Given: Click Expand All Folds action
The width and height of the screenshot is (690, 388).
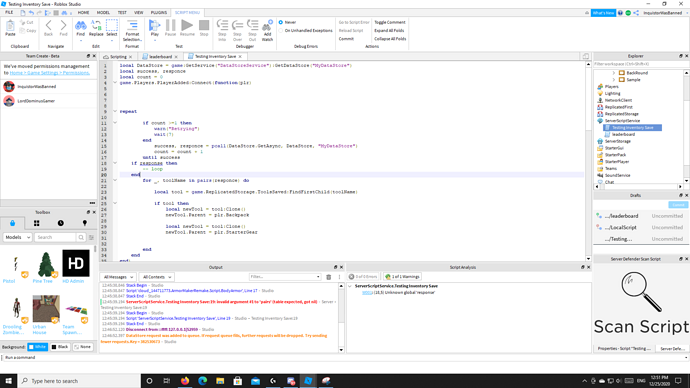Looking at the screenshot, I should [389, 30].
